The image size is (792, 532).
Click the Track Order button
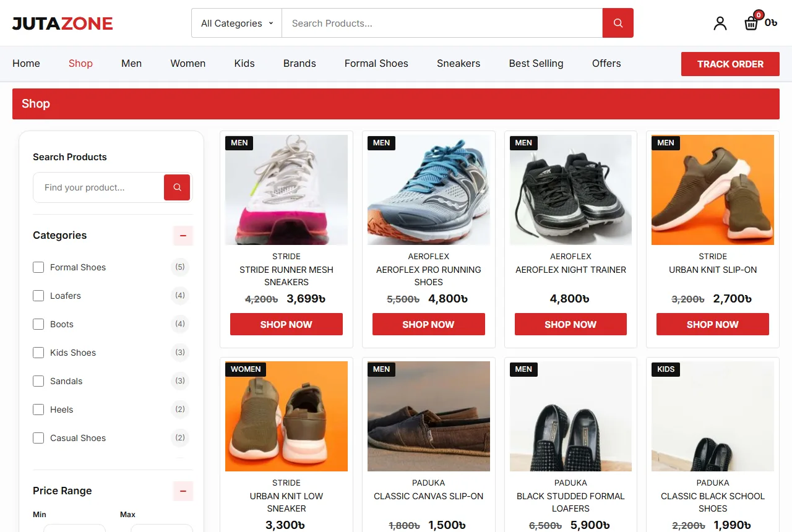pyautogui.click(x=730, y=64)
